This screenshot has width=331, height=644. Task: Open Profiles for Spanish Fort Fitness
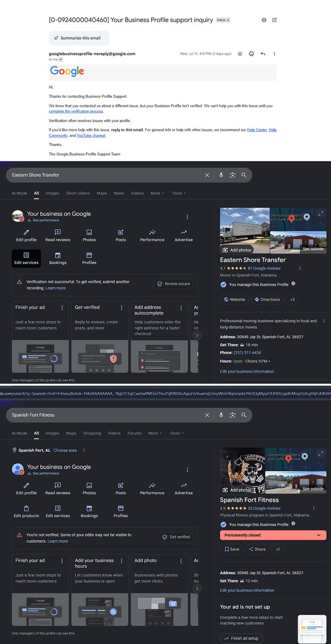(120, 512)
